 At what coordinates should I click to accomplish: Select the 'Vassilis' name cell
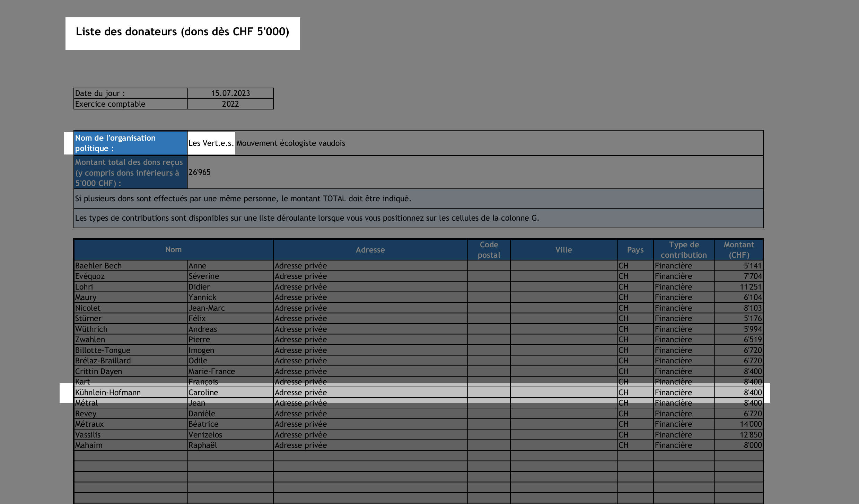131,435
